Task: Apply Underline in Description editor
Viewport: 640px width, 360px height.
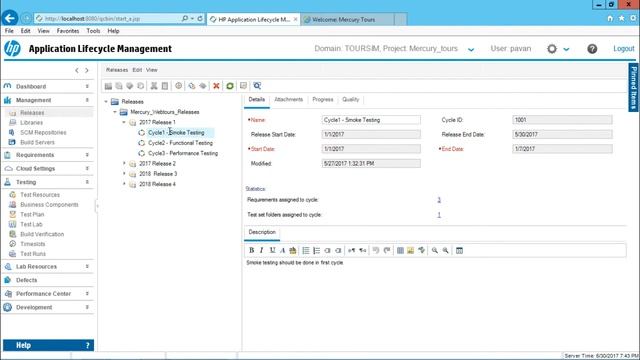Action: 272,250
